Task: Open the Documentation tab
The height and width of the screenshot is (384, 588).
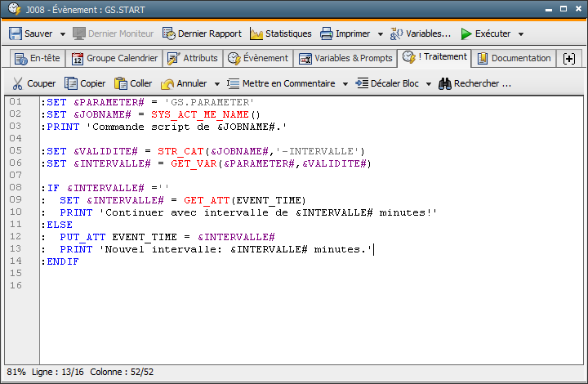Action: click(514, 58)
